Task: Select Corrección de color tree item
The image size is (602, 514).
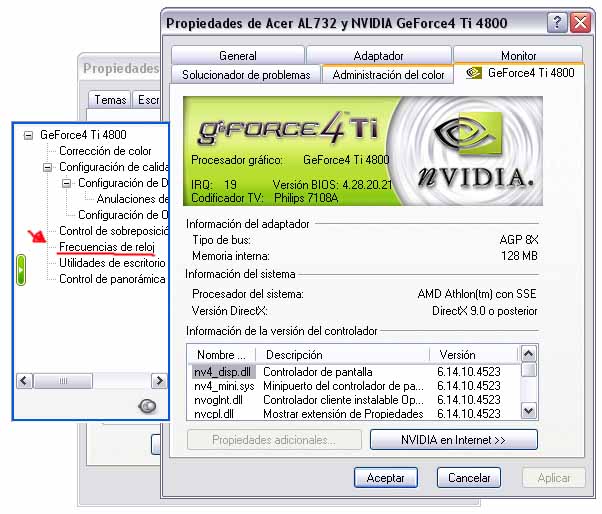Action: click(x=105, y=151)
